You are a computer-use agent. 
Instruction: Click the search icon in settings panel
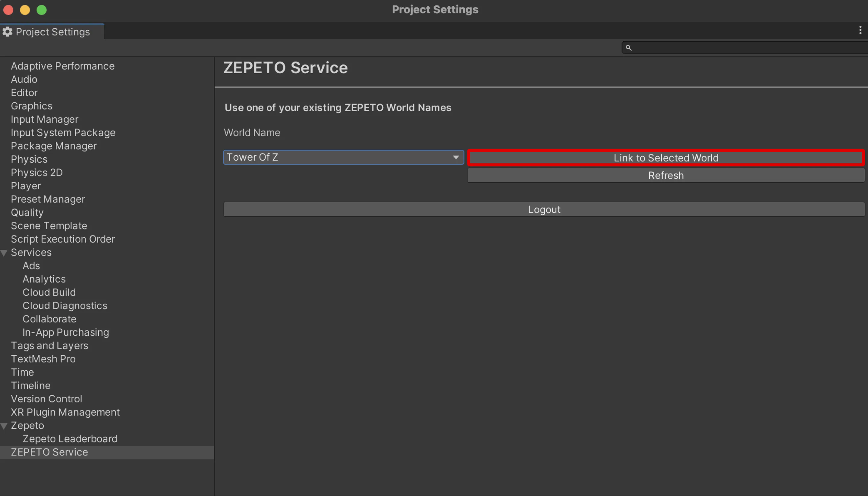coord(628,47)
